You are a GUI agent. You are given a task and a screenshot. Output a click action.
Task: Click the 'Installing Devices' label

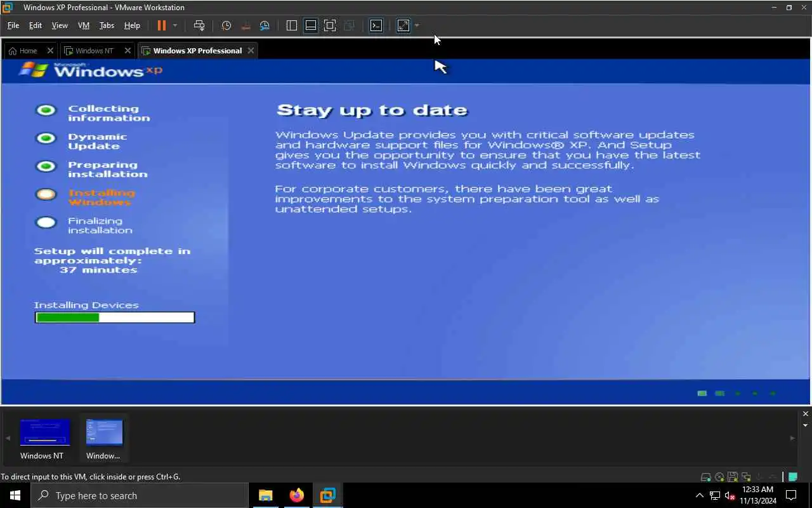86,305
